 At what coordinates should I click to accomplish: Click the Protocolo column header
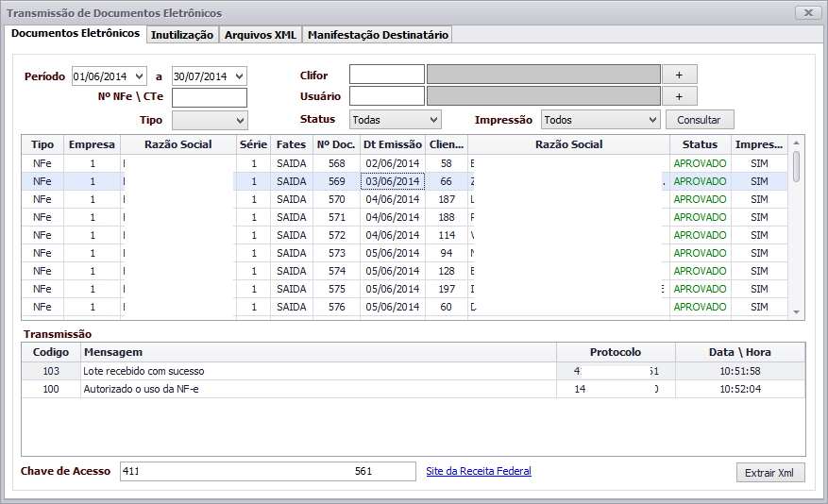click(616, 353)
